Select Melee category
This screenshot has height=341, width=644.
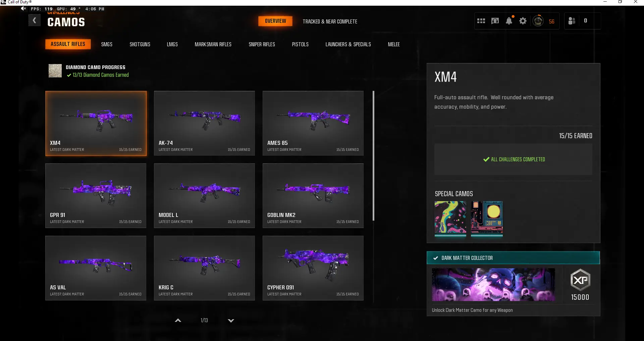394,44
